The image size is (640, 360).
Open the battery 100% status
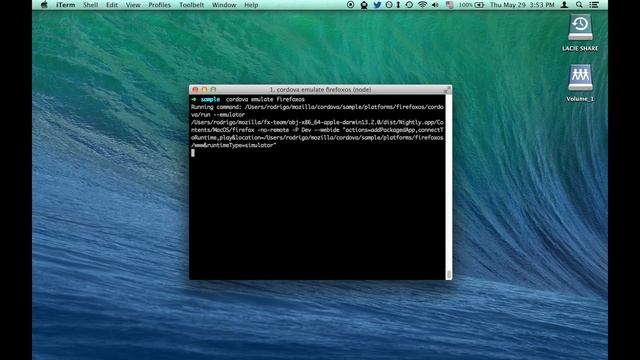pos(471,5)
